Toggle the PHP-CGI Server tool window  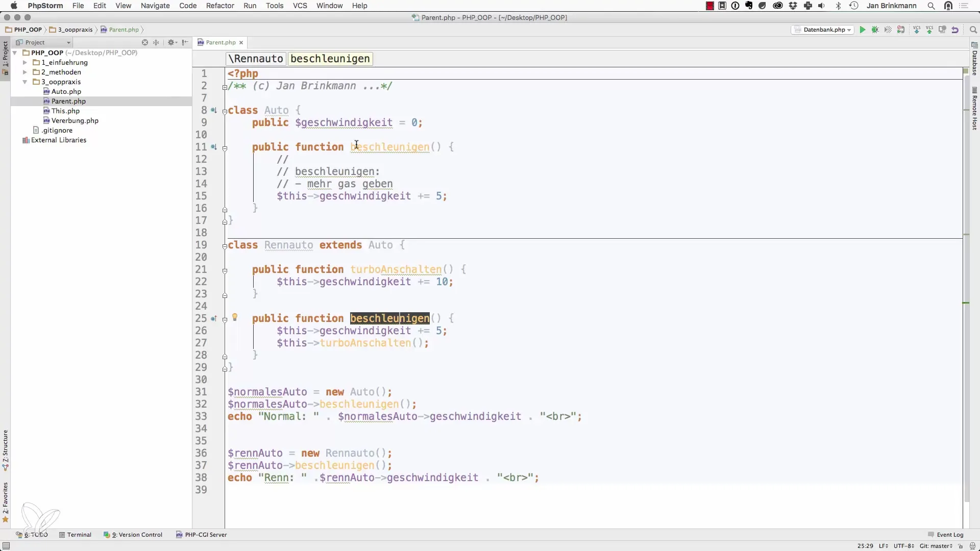[x=202, y=535]
